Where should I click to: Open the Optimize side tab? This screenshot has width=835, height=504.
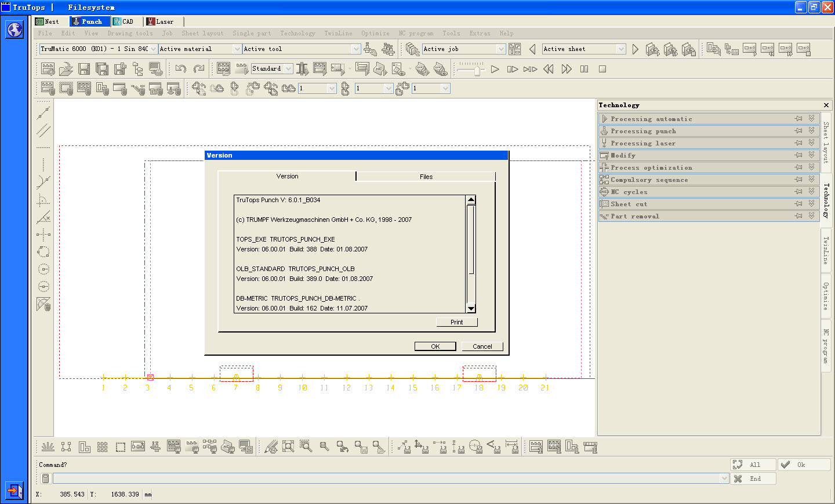click(826, 296)
